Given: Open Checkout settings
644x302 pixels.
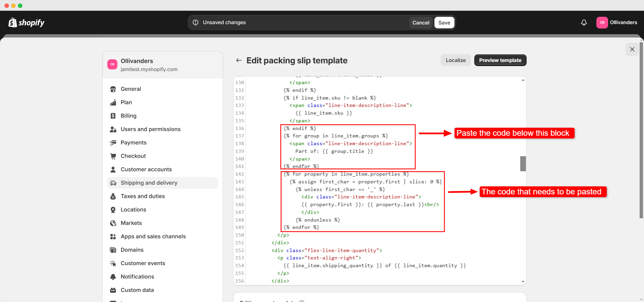Looking at the screenshot, I should (163, 156).
